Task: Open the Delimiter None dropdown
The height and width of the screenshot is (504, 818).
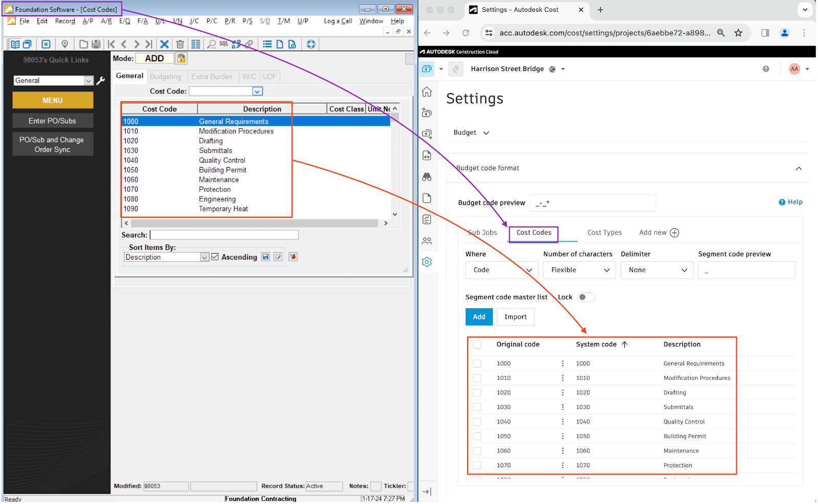Action: pyautogui.click(x=657, y=270)
